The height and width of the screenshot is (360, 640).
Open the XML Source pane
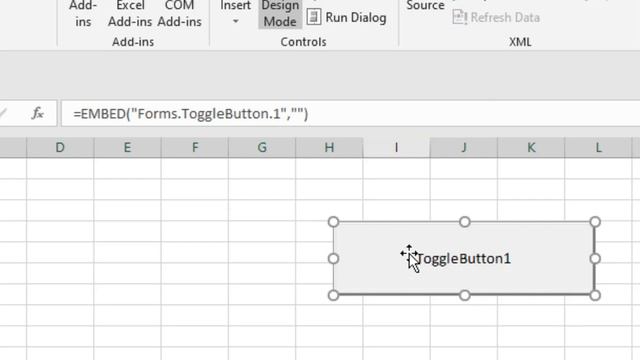click(x=425, y=6)
